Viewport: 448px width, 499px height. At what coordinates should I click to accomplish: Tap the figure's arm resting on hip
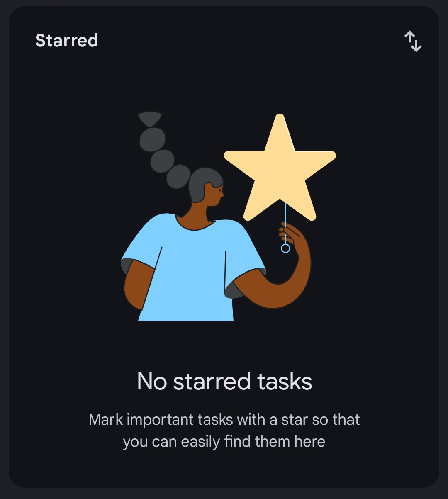[136, 285]
